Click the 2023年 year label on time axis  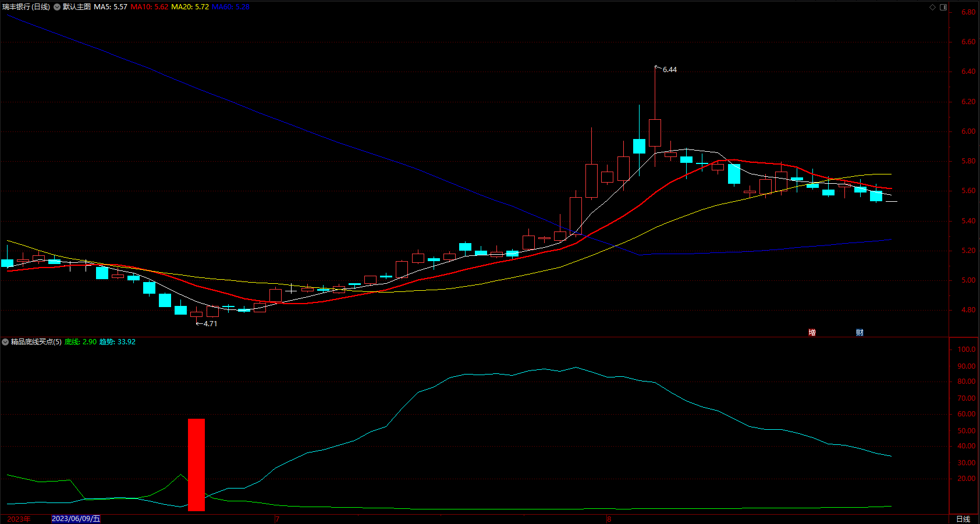[x=19, y=519]
